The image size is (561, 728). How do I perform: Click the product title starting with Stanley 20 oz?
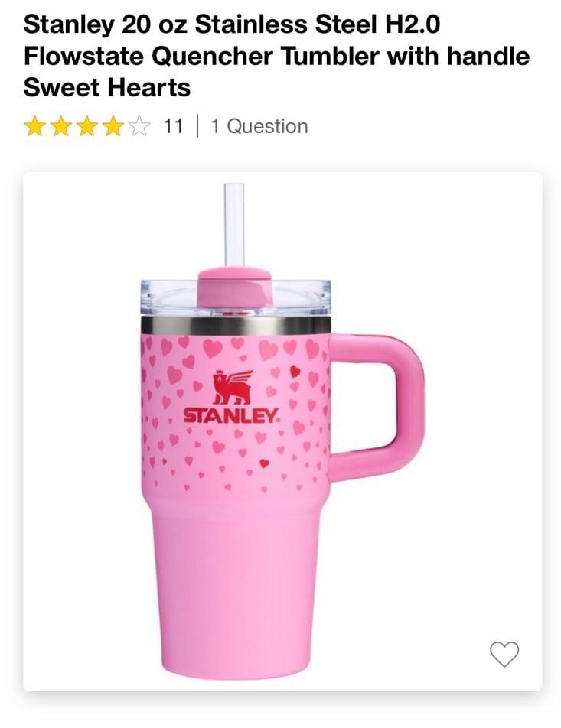click(276, 56)
